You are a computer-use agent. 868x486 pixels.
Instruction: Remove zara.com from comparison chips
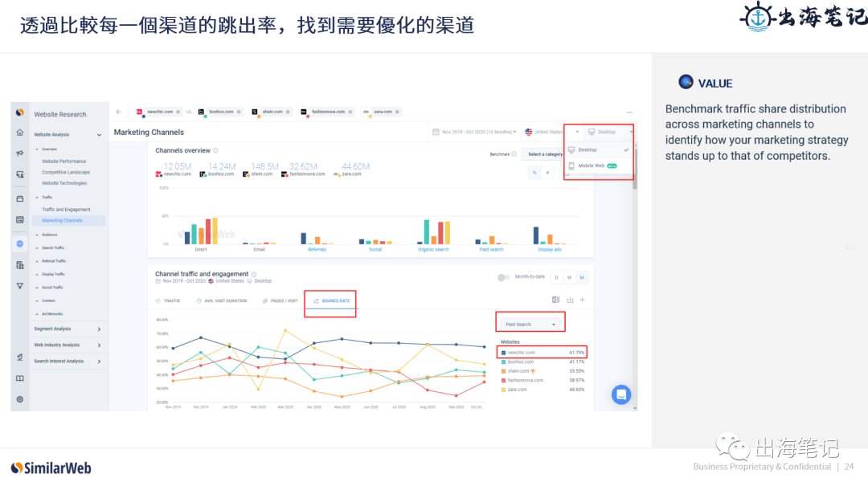(398, 112)
